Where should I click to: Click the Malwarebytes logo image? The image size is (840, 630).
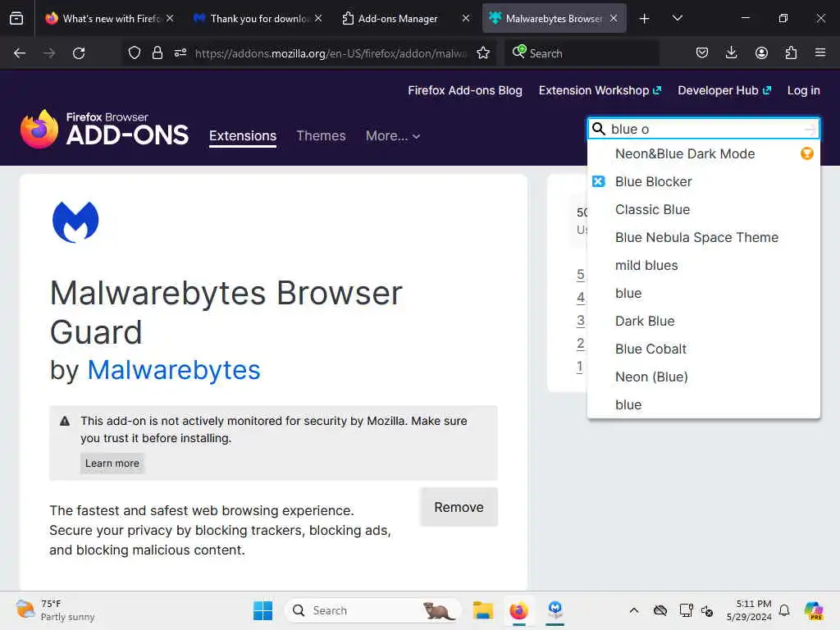click(x=75, y=221)
